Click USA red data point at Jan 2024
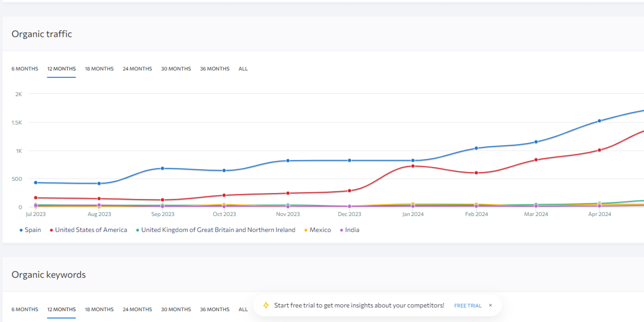Viewport: 644px width, 322px height. 413,166
